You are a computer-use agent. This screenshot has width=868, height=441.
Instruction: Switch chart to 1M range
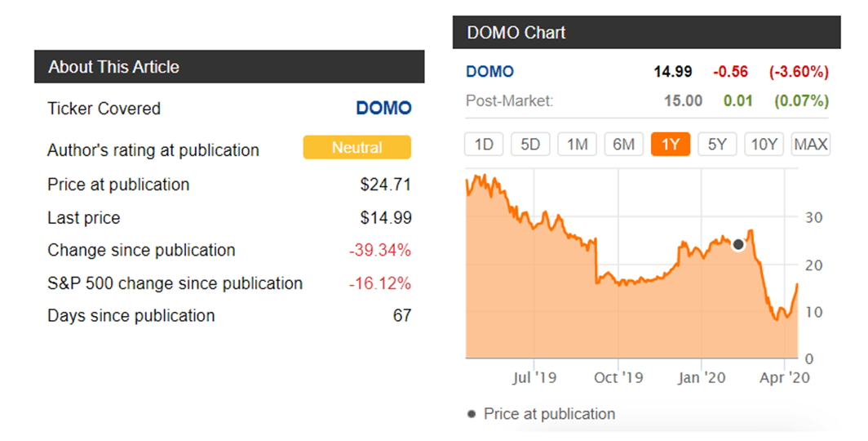(577, 145)
